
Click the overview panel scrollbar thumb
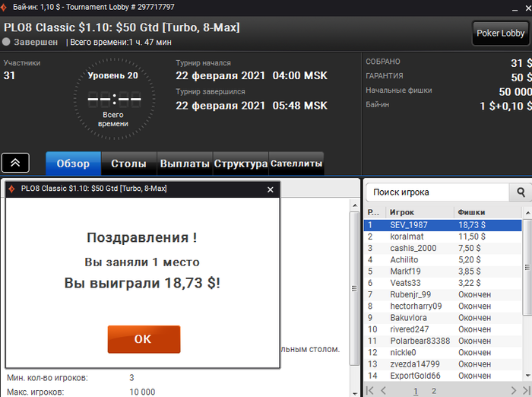pos(355,289)
